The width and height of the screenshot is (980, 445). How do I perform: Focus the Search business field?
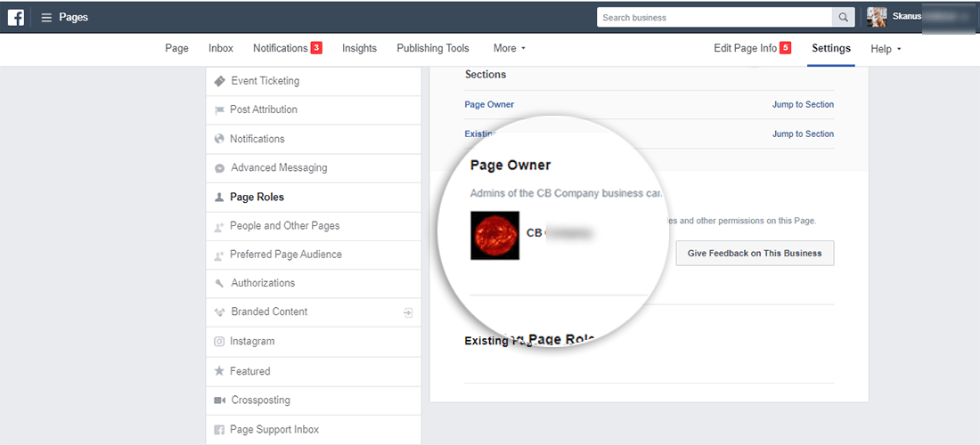(x=715, y=18)
